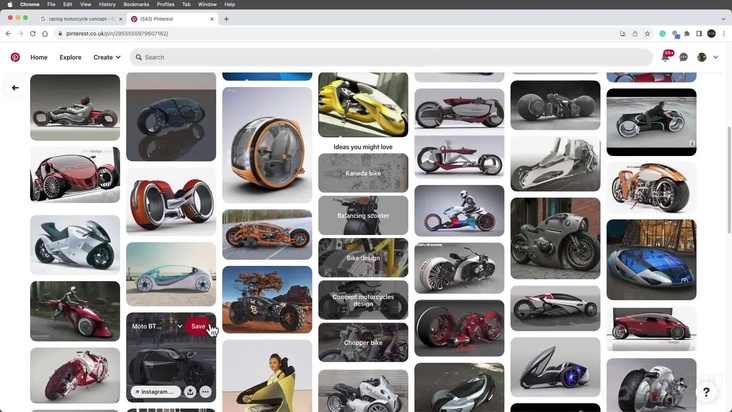This screenshot has height=412, width=732.
Task: Bookmark this page with the star icon
Action: pyautogui.click(x=647, y=34)
